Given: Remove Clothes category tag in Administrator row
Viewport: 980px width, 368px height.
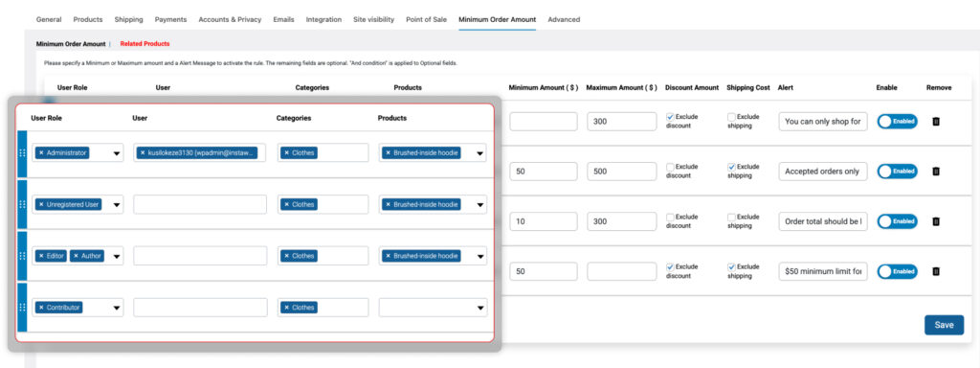Looking at the screenshot, I should click(x=287, y=152).
